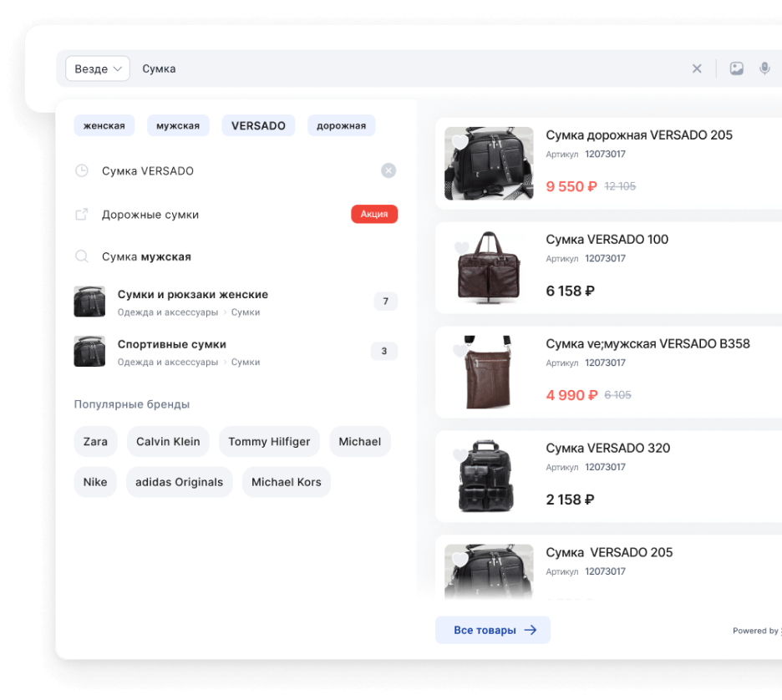Click the count badge 7 for women's bags
The width and height of the screenshot is (782, 700).
click(x=385, y=302)
